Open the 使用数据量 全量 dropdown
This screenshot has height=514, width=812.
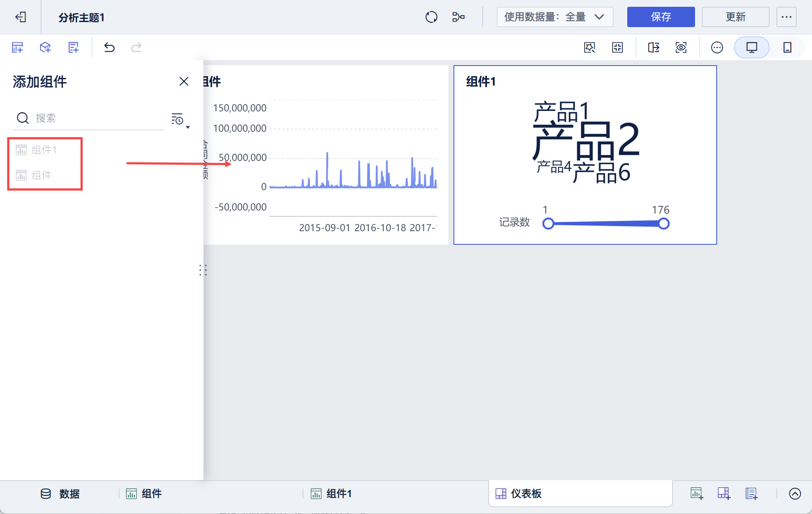pos(555,17)
